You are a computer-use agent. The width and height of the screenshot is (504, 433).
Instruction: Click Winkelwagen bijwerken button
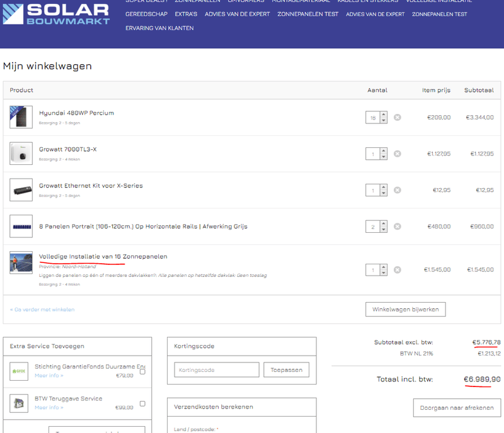pos(405,310)
